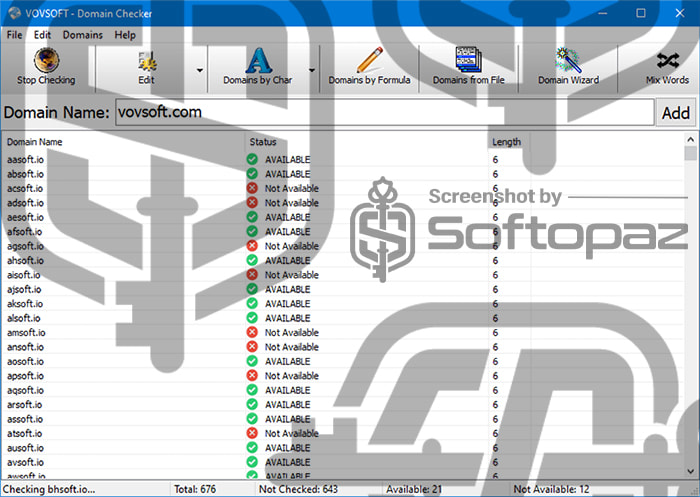This screenshot has width=700, height=497.
Task: Select the avsoft.io domain entry
Action: click(x=25, y=462)
